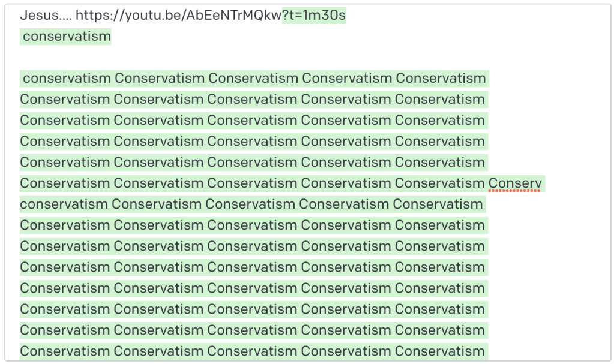This screenshot has width=614, height=364.
Task: Click lowercase "conservatism" starting the line below "Conserv"
Action: 64,204
